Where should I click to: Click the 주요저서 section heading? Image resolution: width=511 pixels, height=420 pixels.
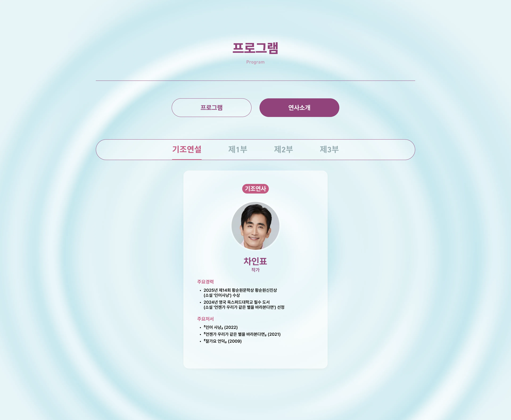(205, 319)
